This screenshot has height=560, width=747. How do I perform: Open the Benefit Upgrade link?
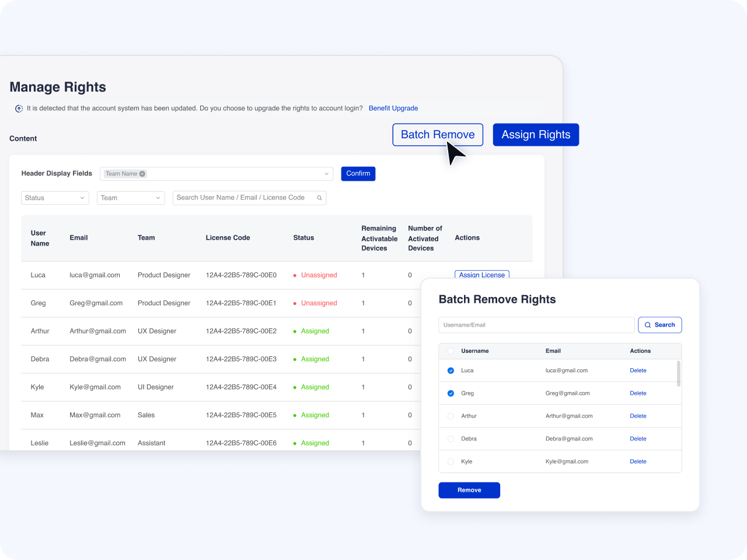pos(393,108)
